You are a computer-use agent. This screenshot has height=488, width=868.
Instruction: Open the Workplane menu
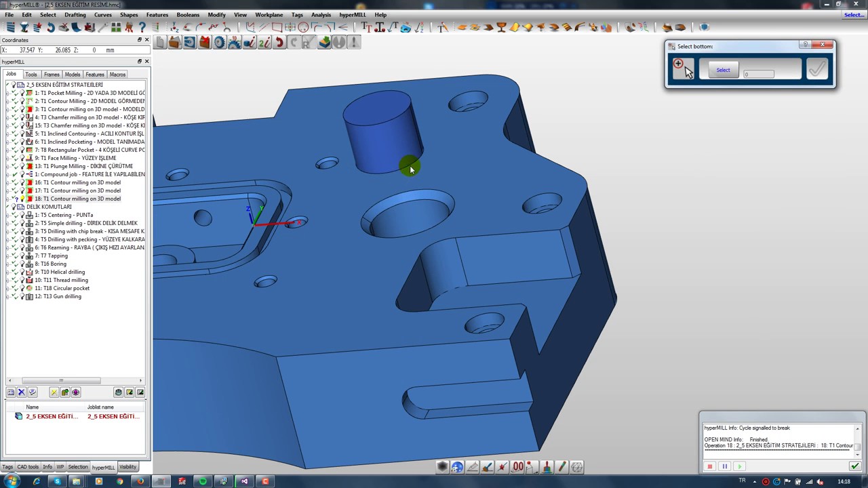point(269,15)
